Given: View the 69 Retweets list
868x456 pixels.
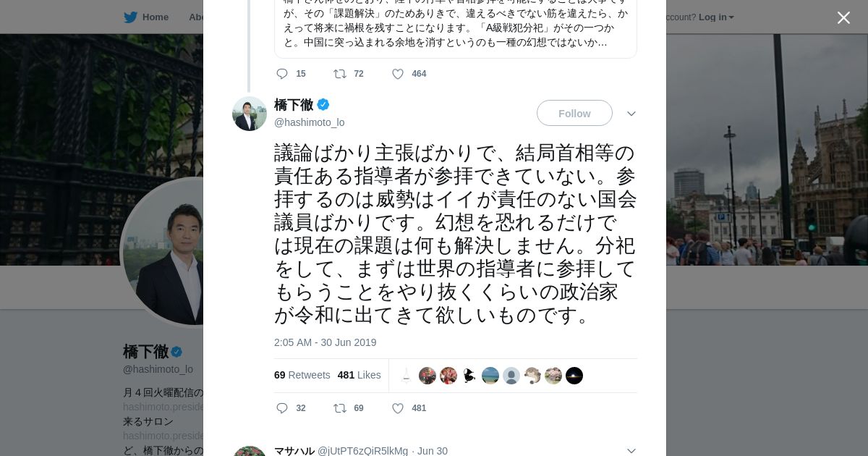Looking at the screenshot, I should pyautogui.click(x=302, y=375).
